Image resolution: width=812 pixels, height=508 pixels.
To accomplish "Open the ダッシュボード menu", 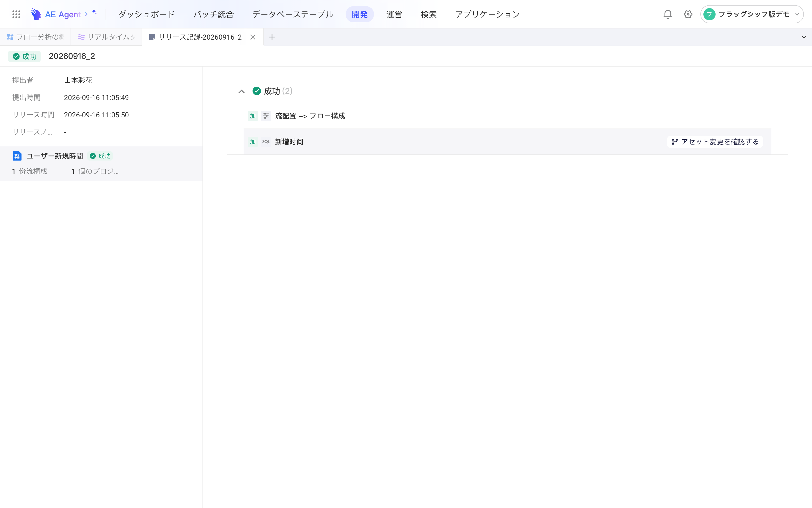I will pyautogui.click(x=147, y=14).
